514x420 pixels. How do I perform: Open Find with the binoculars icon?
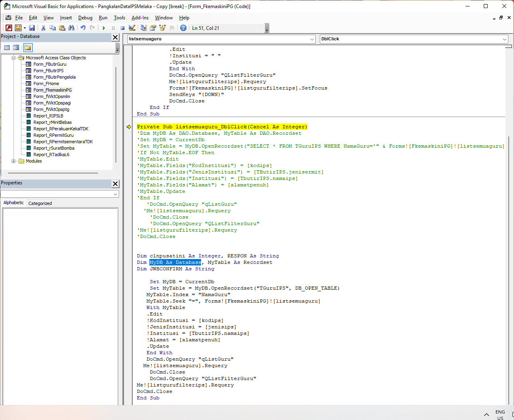pyautogui.click(x=71, y=28)
